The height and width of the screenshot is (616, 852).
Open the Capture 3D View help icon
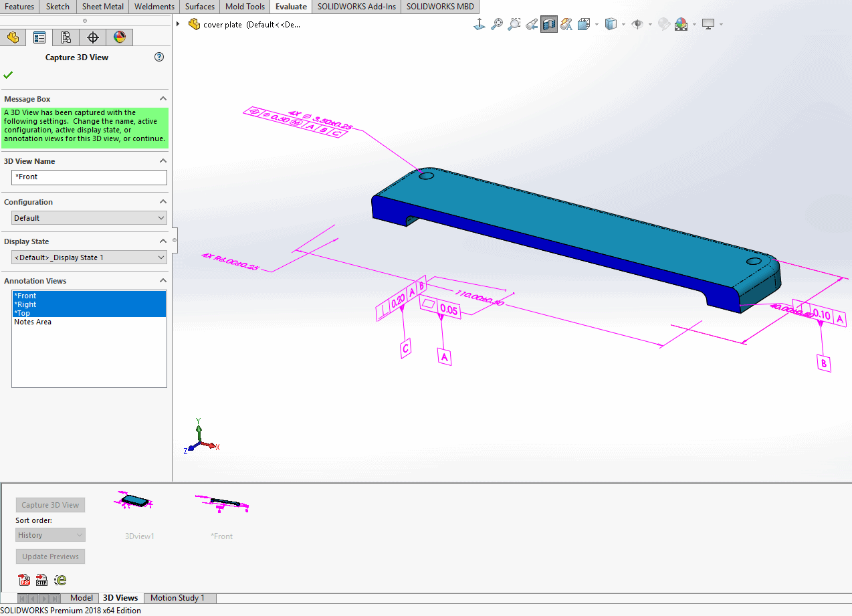[x=159, y=57]
